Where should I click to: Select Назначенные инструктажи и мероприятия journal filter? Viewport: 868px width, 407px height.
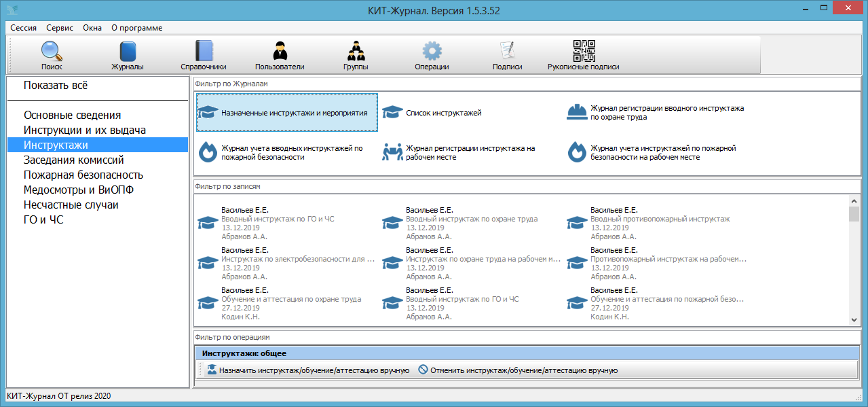pyautogui.click(x=287, y=113)
